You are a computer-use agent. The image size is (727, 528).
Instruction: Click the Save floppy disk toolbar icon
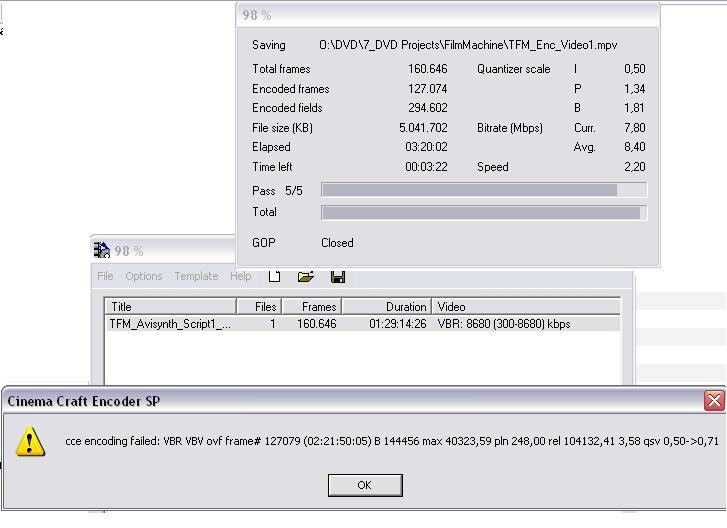click(338, 277)
